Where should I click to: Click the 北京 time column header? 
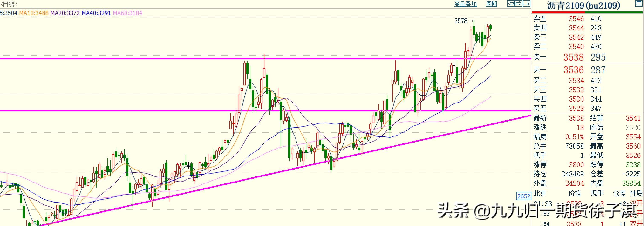click(540, 193)
